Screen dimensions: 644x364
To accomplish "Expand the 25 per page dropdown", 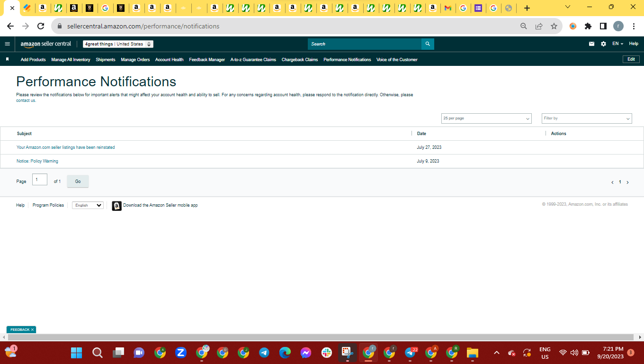I will 486,118.
